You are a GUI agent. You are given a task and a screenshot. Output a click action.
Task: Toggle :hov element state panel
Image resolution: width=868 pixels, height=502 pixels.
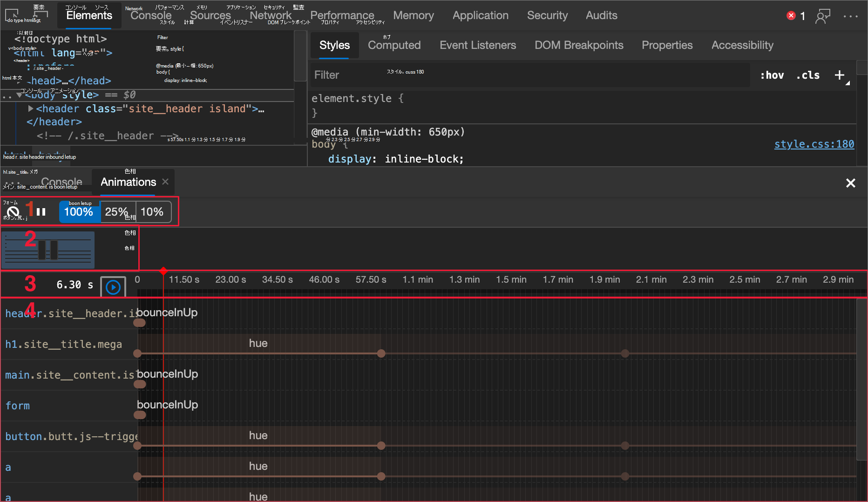coord(772,75)
